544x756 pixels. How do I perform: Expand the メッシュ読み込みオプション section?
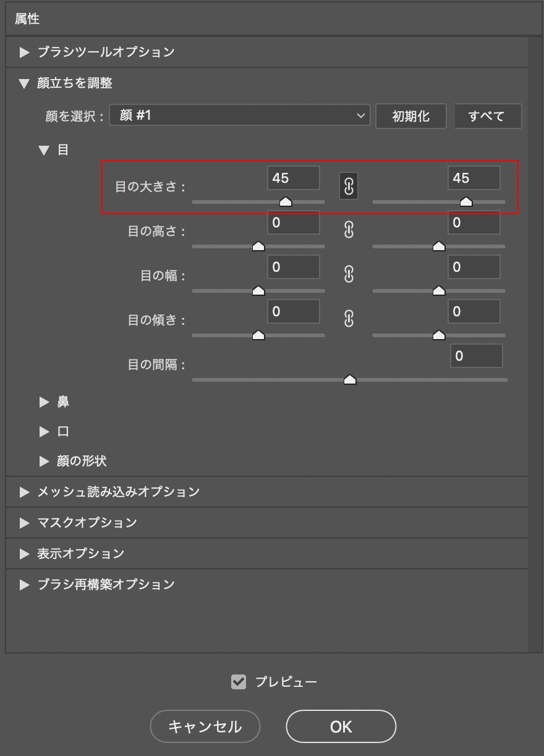[x=25, y=492]
